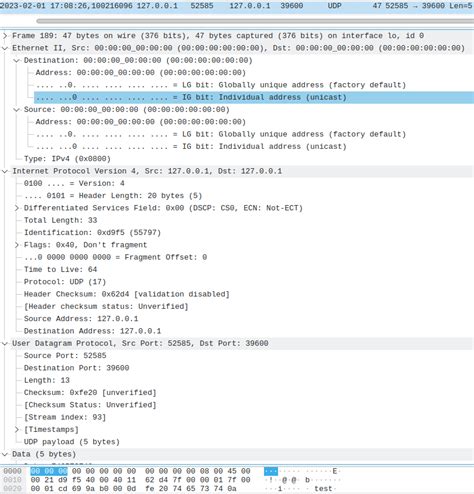Collapse the Ethernet II section

(x=5, y=48)
